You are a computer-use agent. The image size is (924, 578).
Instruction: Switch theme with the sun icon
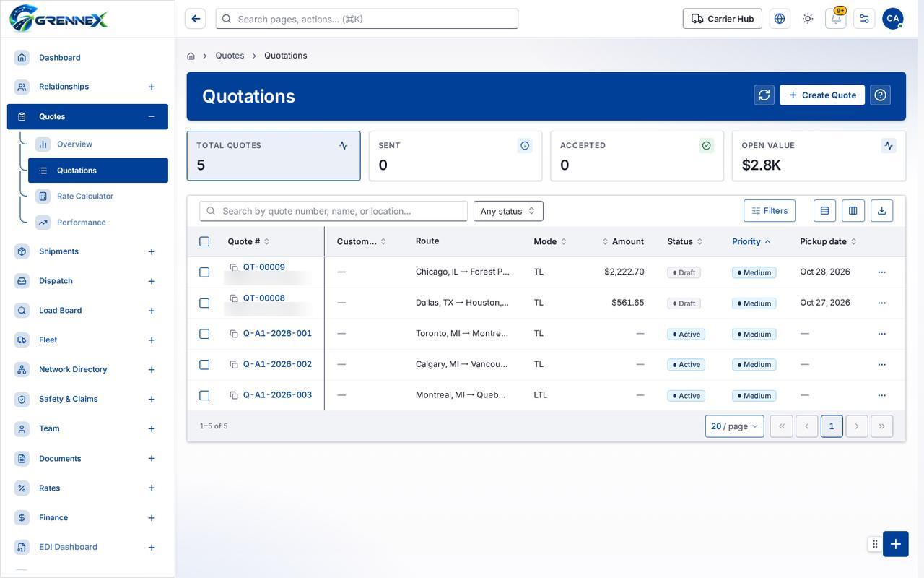pyautogui.click(x=808, y=19)
